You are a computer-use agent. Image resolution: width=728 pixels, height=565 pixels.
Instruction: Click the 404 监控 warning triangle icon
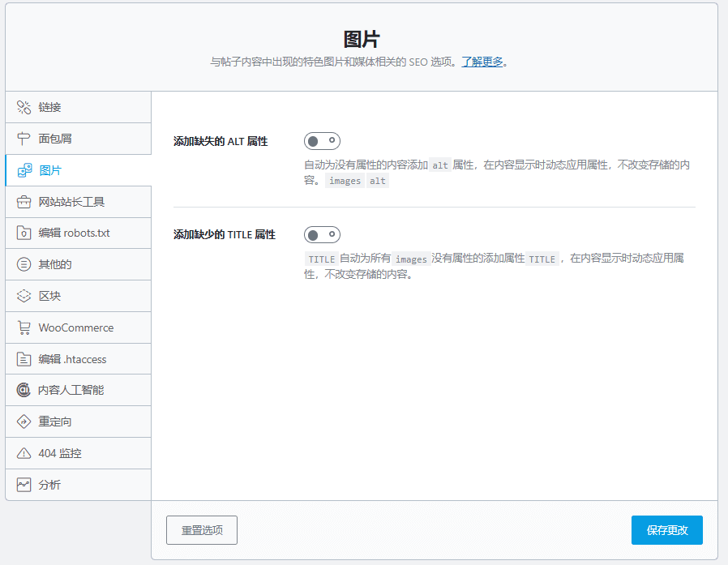24,453
